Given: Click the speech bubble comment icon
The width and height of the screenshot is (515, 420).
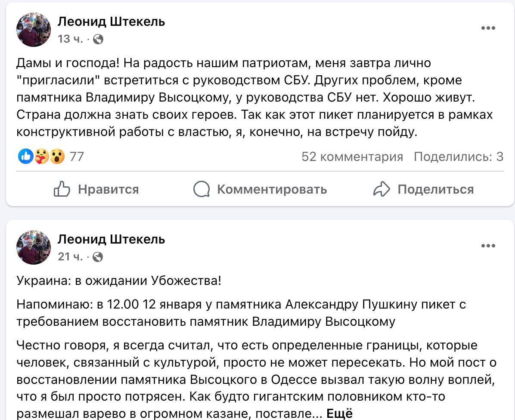Looking at the screenshot, I should point(202,189).
